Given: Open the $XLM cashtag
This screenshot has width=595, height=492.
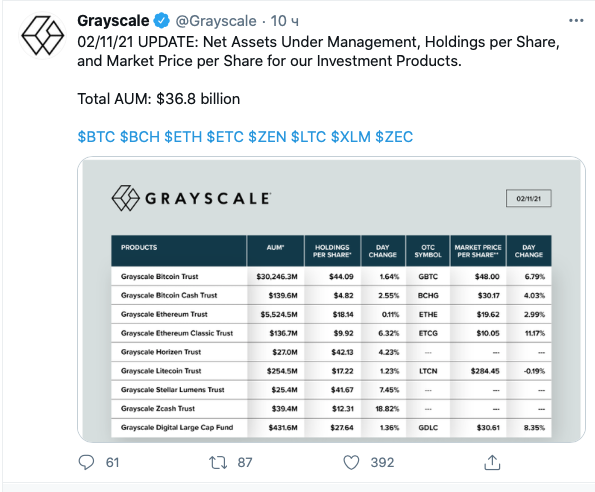Looking at the screenshot, I should [x=351, y=137].
